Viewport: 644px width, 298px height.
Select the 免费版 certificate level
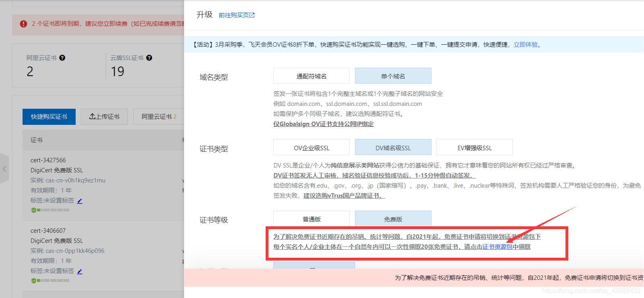tap(393, 219)
